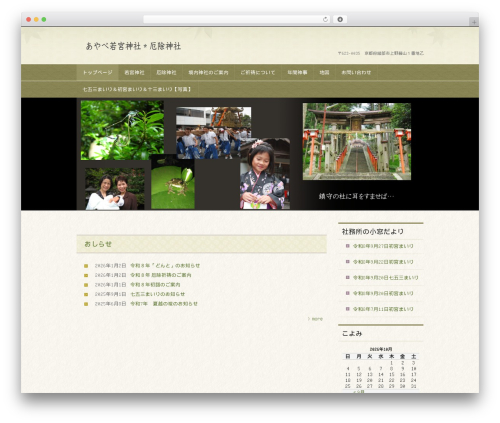
Task: Open the 七五三まいりのお知らせ news link
Action: point(158,294)
